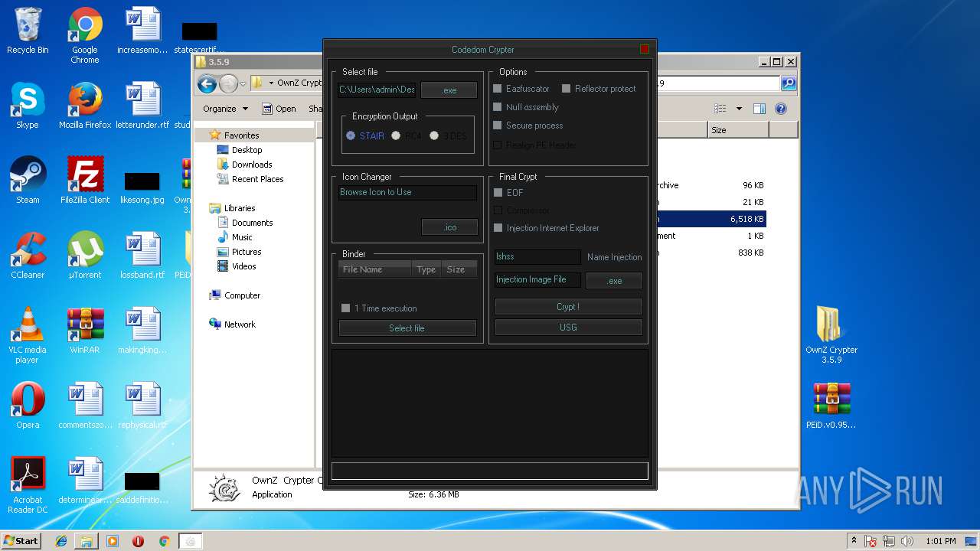Screen dimensions: 980x551
Task: Open the Recycle Bin desktop icon
Action: (x=28, y=31)
